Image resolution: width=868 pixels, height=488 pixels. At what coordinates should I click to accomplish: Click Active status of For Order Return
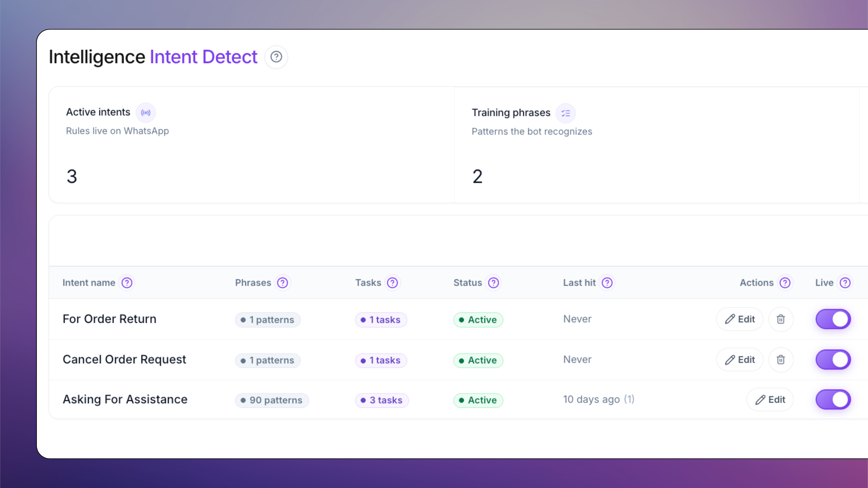click(478, 320)
